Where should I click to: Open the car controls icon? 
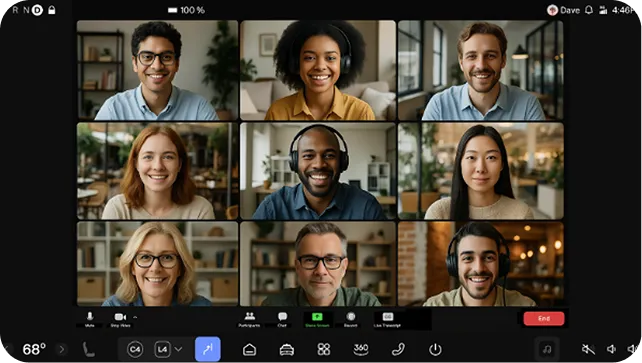tap(287, 350)
